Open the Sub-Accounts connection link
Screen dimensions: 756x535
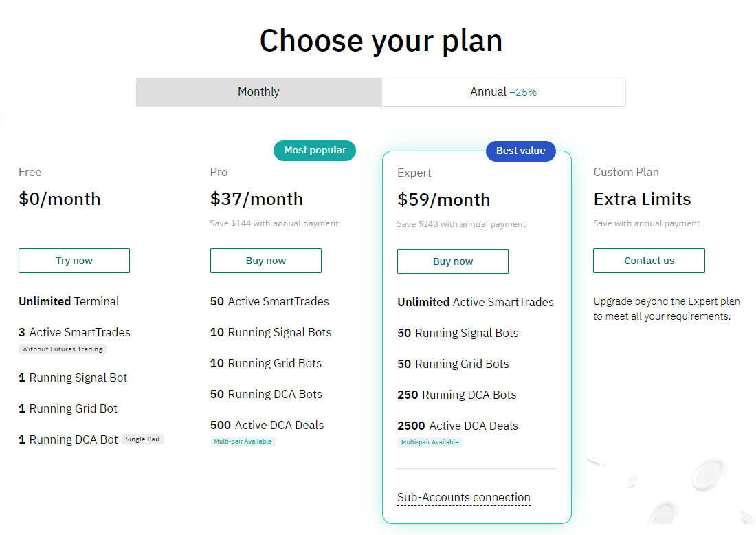(x=464, y=497)
